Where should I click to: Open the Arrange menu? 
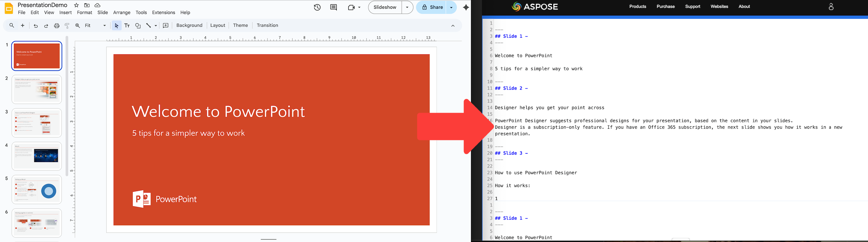coord(122,12)
